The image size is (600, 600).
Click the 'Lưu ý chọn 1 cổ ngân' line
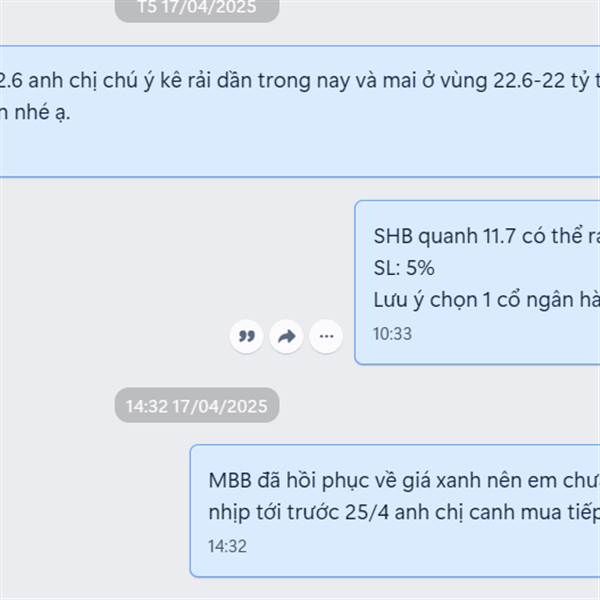click(486, 300)
